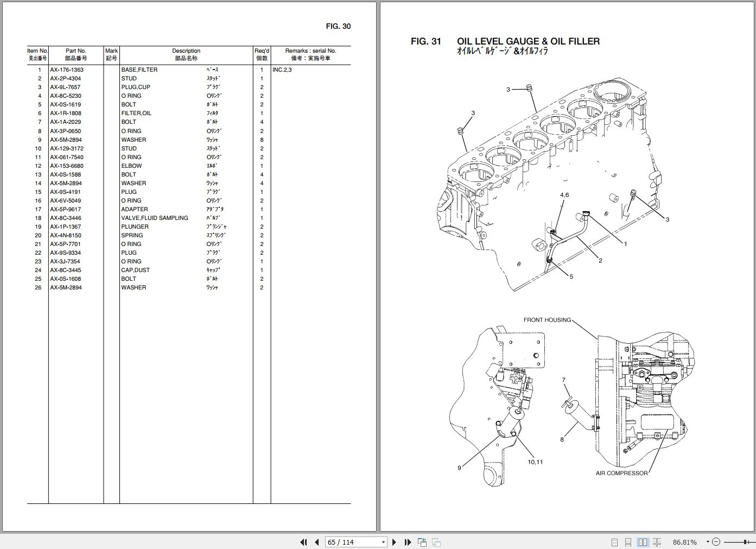Go forward to the next view

(x=435, y=542)
